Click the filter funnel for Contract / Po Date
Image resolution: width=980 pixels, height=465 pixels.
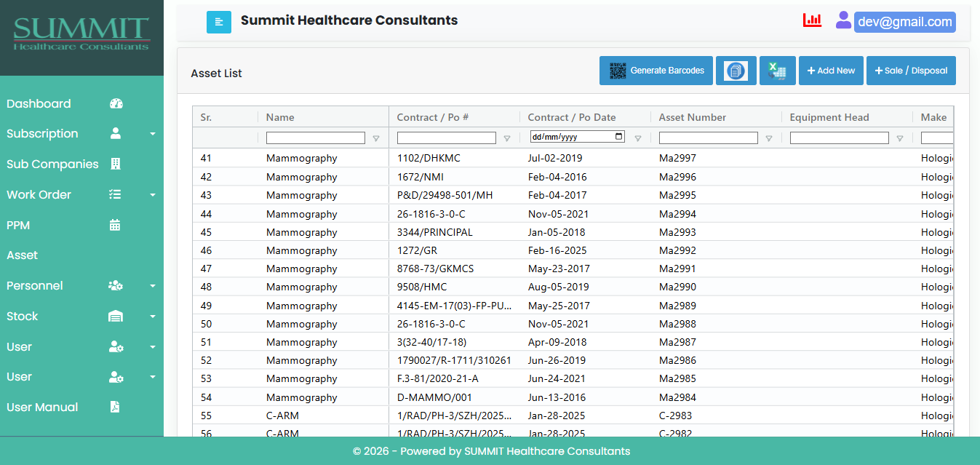638,138
